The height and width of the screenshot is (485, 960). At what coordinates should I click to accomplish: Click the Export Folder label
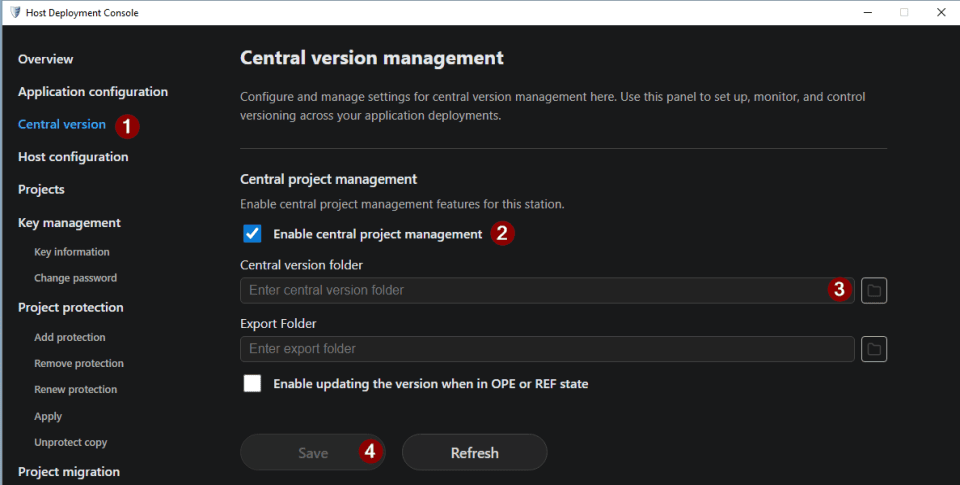coord(278,323)
